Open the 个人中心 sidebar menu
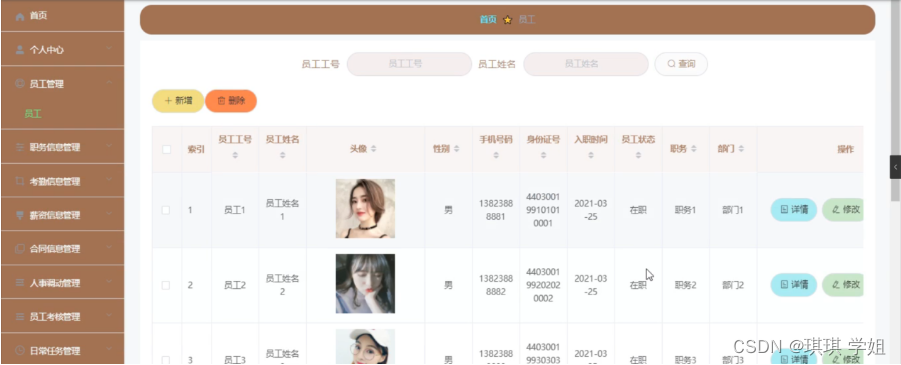901x365 pixels. [x=62, y=49]
